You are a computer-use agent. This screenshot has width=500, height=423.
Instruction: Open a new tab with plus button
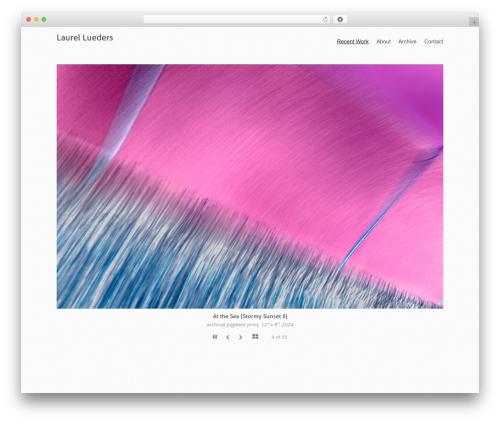point(474,22)
